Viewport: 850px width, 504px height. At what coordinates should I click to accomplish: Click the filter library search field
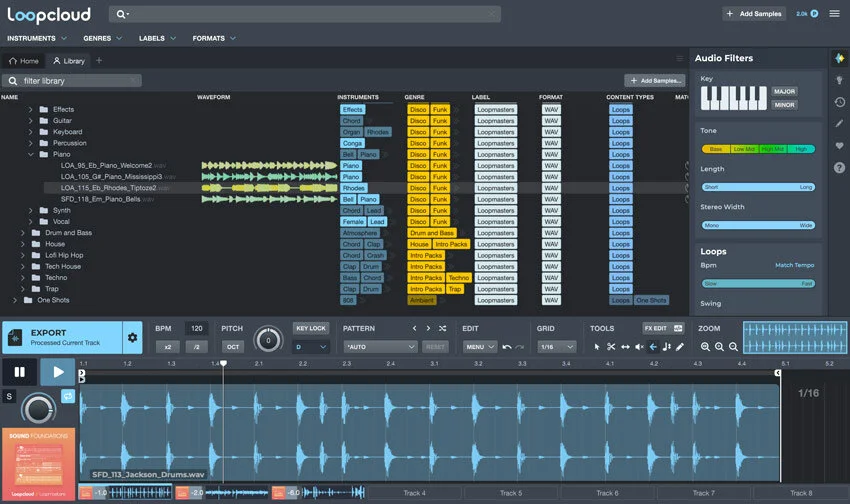72,81
